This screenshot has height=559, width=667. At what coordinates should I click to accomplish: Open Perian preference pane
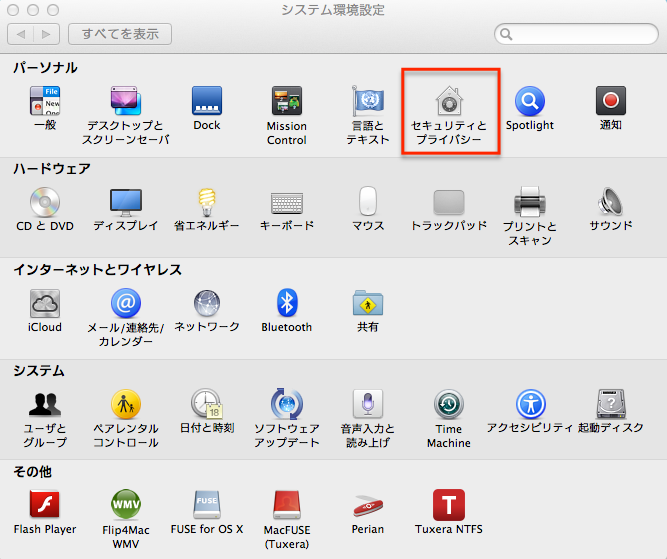[x=368, y=505]
